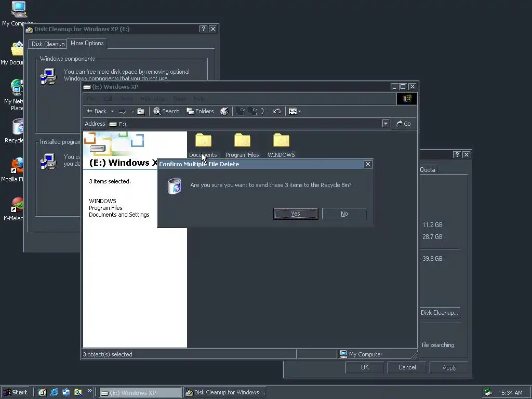Open the Help menu in Explorer
The width and height of the screenshot is (532, 399).
[x=199, y=99]
